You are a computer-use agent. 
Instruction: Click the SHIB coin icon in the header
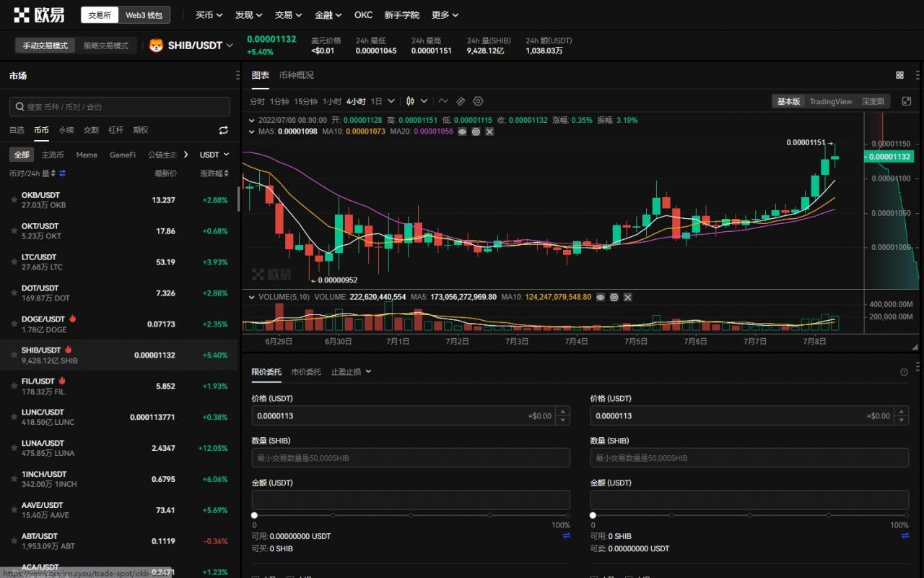pos(156,46)
